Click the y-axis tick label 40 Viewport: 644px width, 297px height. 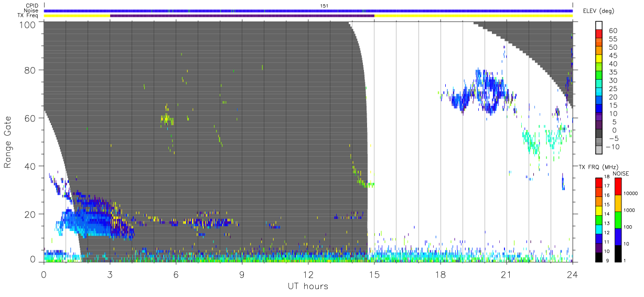31,166
